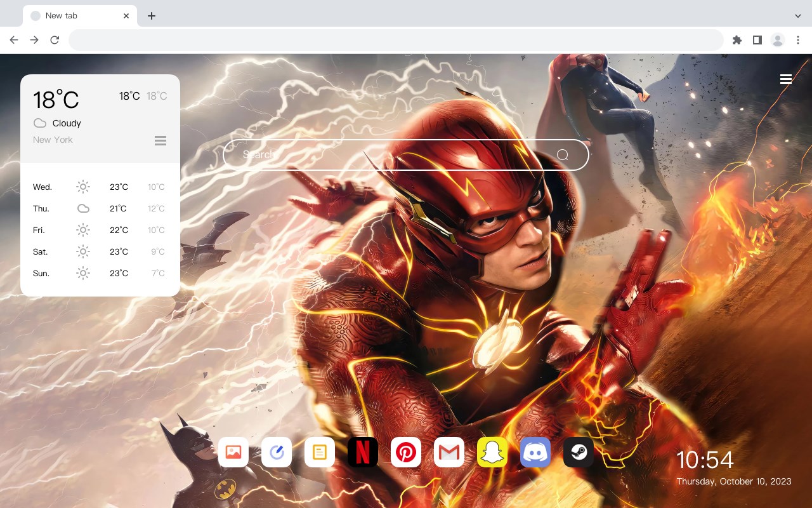Click the Cloudy weather condition icon
This screenshot has height=508, width=812.
click(40, 123)
